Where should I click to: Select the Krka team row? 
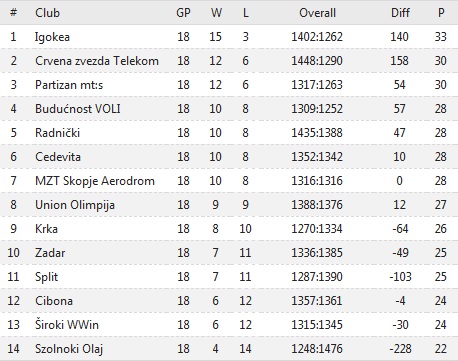click(x=229, y=229)
